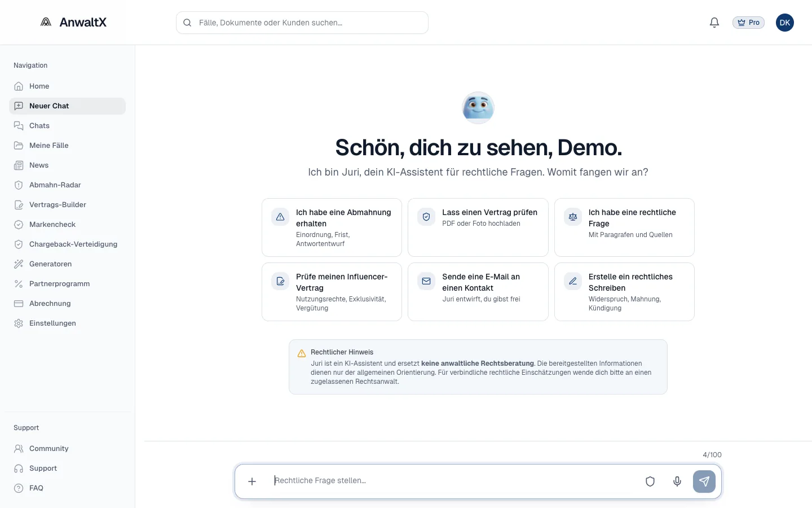This screenshot has height=508, width=812.
Task: Open the DK user avatar menu
Action: [785, 23]
